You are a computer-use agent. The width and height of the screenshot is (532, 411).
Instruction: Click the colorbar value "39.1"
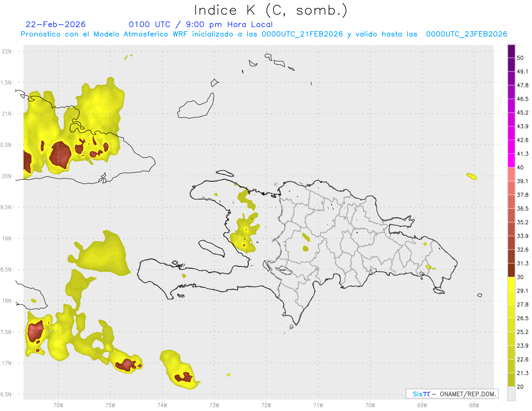pyautogui.click(x=523, y=181)
